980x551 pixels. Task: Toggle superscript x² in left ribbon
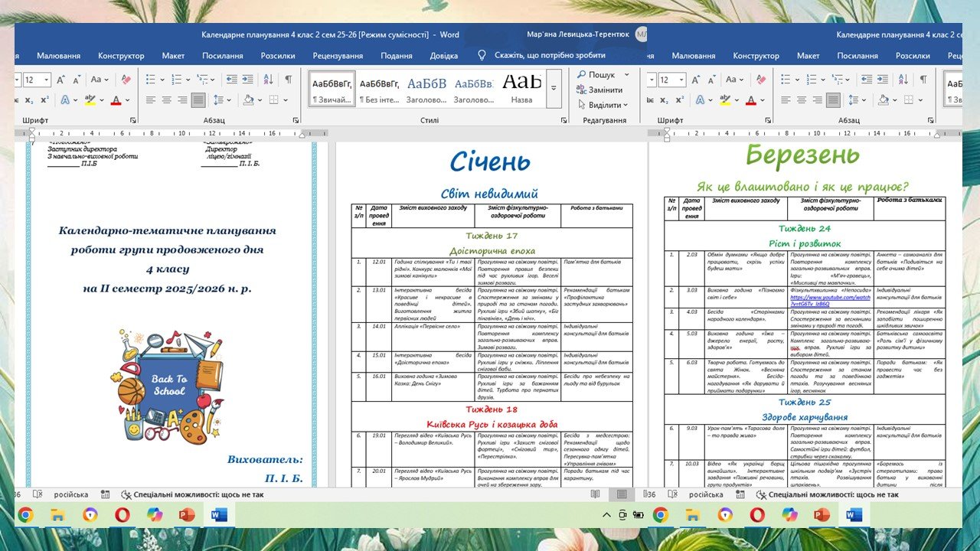pos(44,99)
